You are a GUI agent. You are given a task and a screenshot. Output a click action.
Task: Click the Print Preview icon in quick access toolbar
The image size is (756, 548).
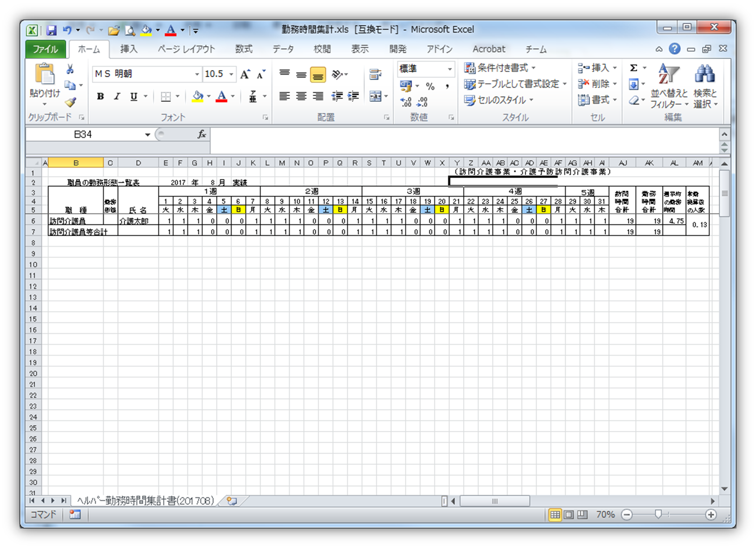(x=130, y=31)
